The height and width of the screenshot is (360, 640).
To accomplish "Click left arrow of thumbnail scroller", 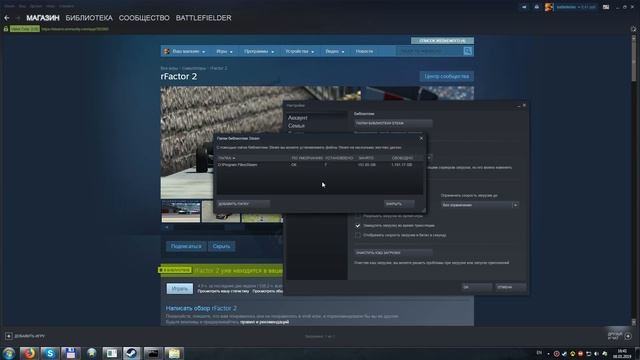I will pos(166,227).
